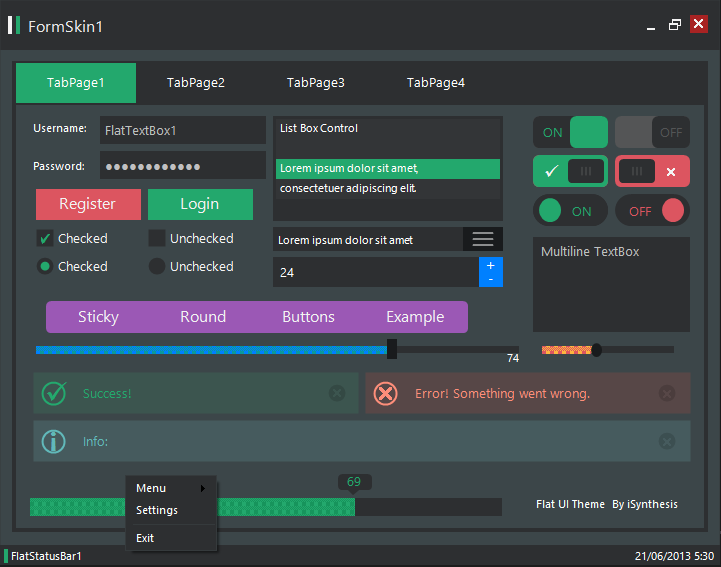Image resolution: width=721 pixels, height=567 pixels.
Task: Increase the numeric value with plus button
Action: click(490, 265)
